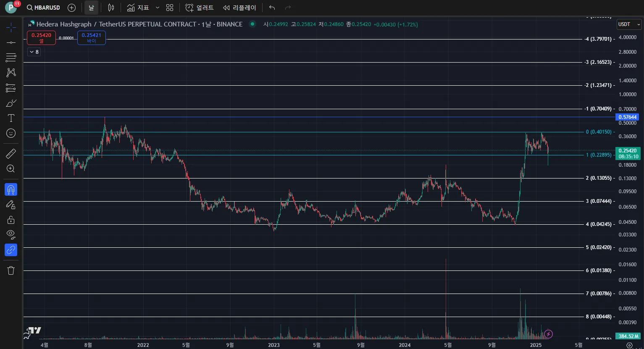Click the 4.00000 price scale value
This screenshot has width=644, height=349.
tap(628, 37)
